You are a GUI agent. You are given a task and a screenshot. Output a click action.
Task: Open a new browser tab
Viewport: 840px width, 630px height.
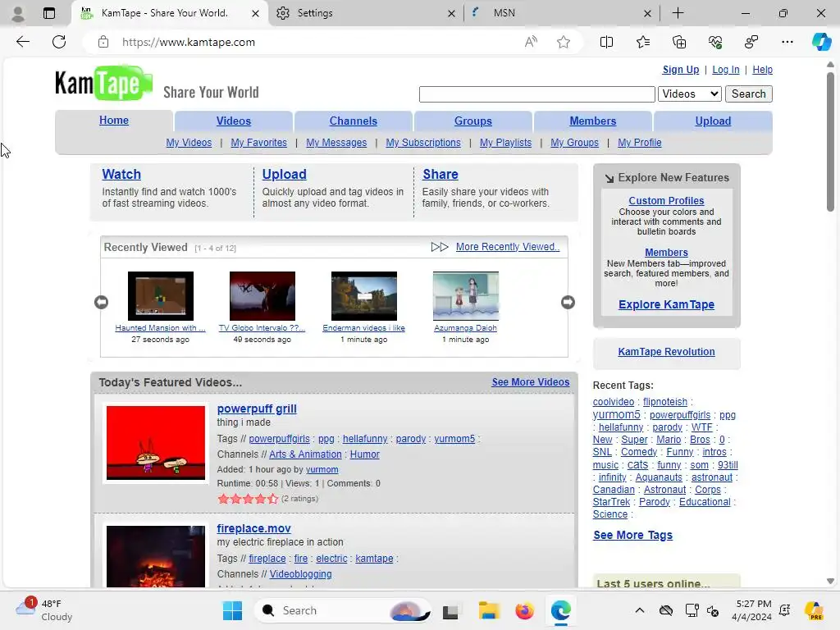point(678,13)
